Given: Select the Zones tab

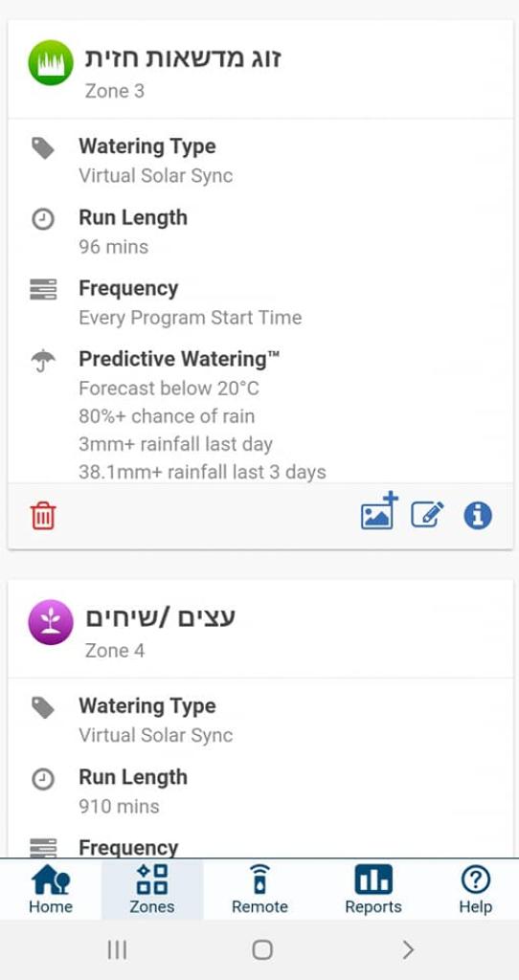Looking at the screenshot, I should (152, 889).
